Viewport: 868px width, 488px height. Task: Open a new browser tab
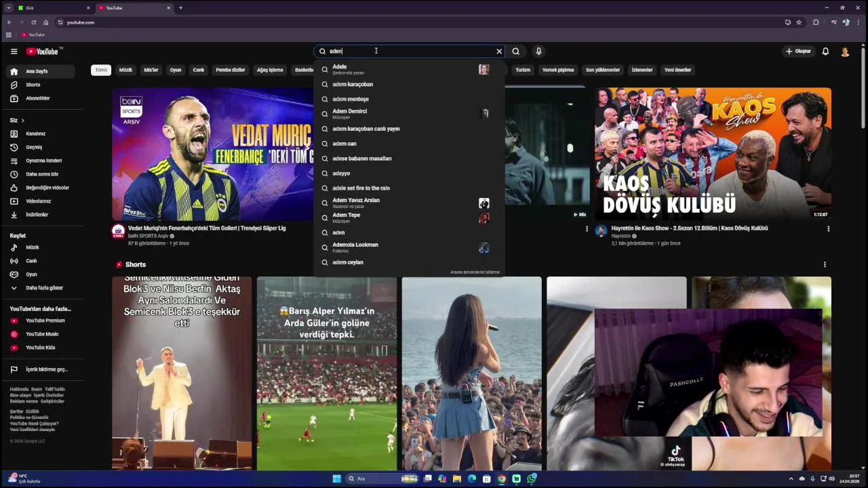[180, 8]
